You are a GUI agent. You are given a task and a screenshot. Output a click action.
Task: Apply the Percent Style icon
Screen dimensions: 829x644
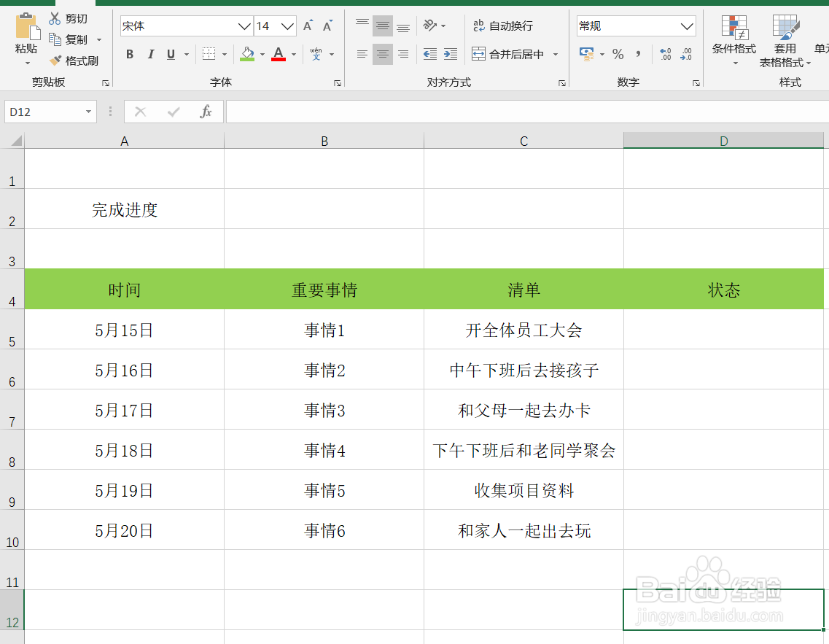(x=618, y=53)
